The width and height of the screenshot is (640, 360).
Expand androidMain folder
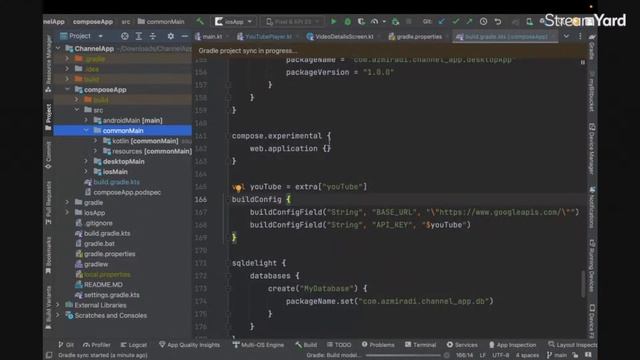[86, 120]
